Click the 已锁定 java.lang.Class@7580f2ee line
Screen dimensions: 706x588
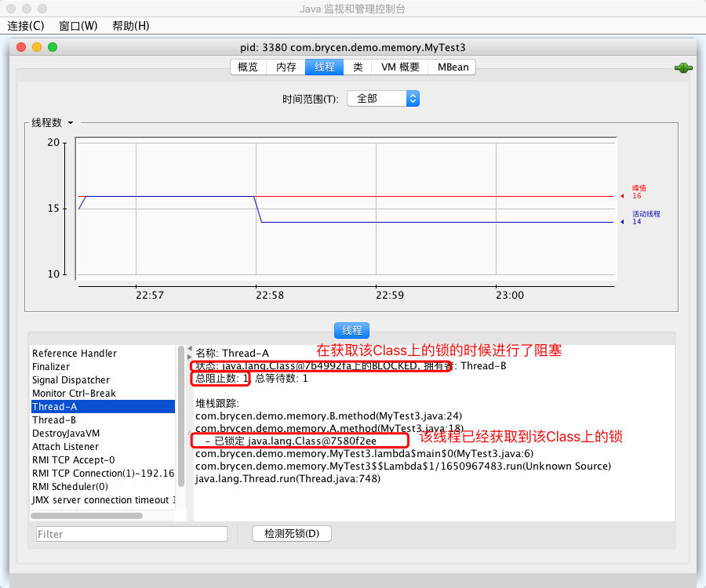(x=290, y=441)
